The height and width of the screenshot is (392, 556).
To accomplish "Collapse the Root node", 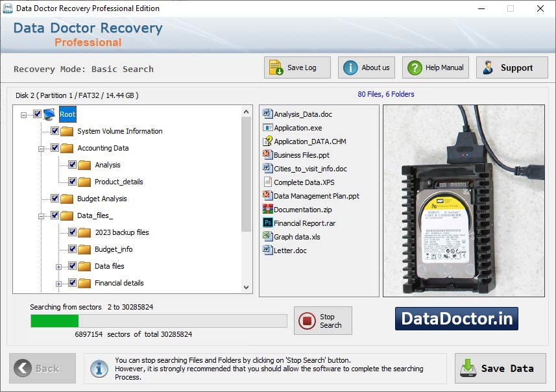I will click(x=22, y=114).
